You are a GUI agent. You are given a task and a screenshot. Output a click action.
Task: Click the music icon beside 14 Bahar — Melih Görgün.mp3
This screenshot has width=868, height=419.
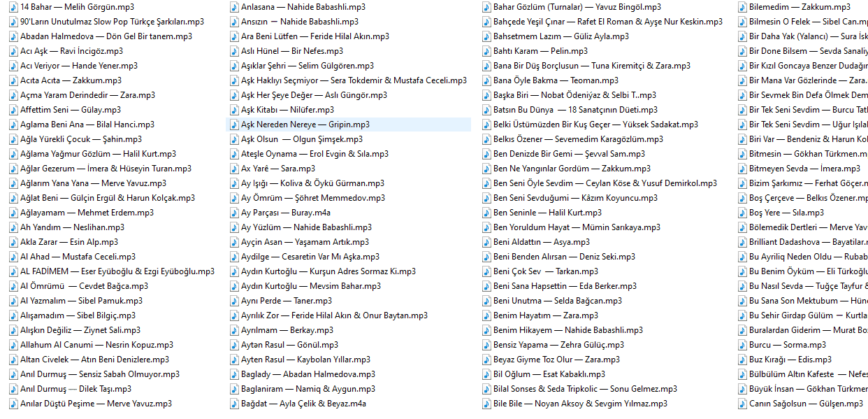[x=13, y=7]
